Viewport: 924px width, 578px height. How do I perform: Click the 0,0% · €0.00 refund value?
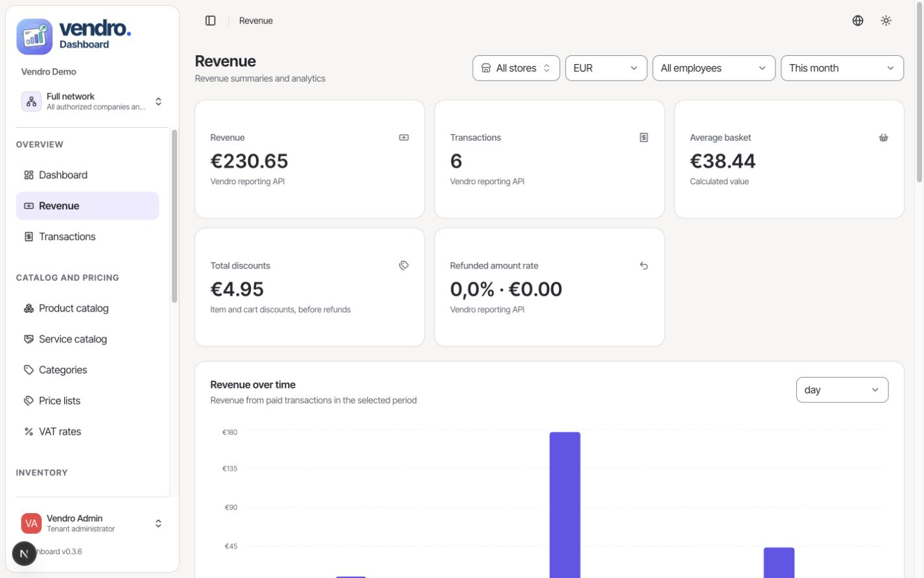coord(506,289)
